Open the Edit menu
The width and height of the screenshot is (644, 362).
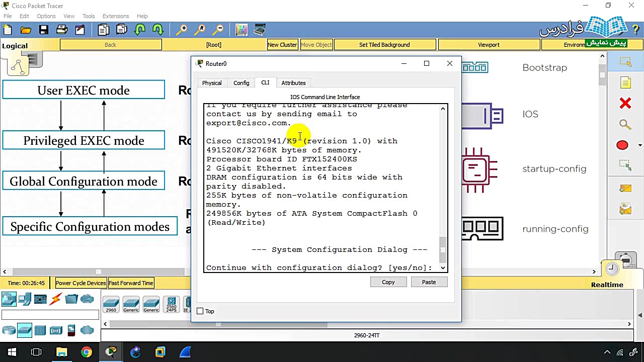pyautogui.click(x=24, y=16)
